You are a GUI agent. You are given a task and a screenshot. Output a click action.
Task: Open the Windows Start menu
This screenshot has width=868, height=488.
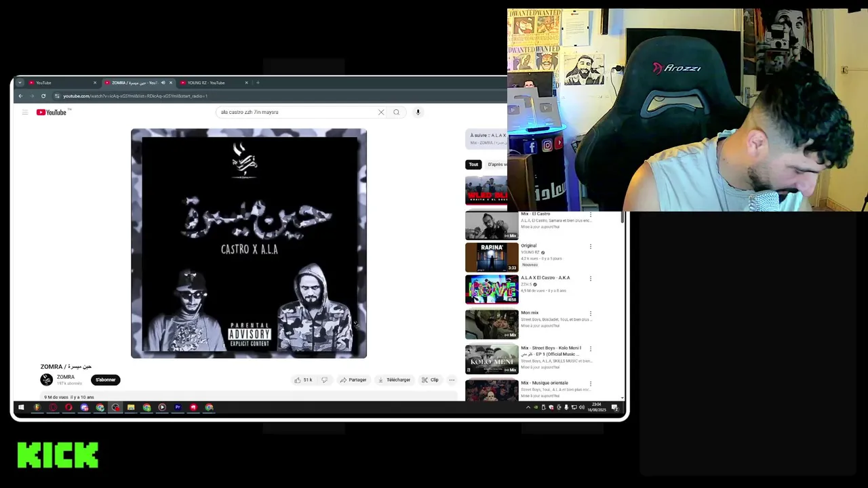tap(21, 407)
